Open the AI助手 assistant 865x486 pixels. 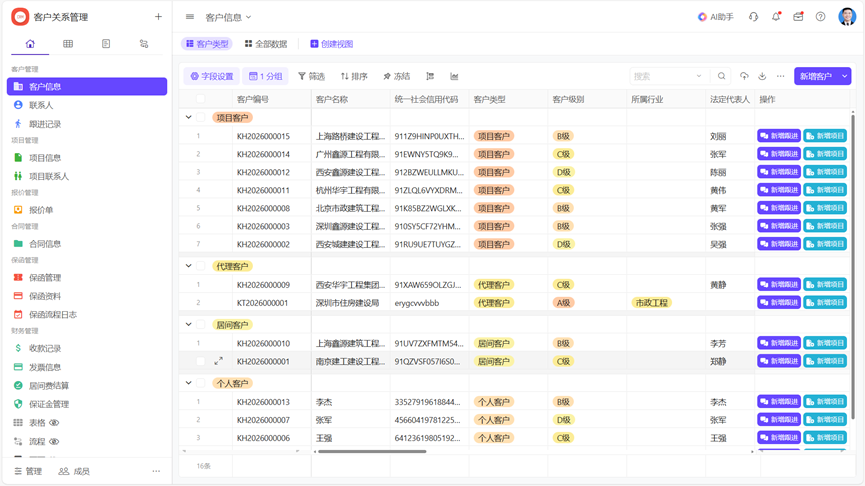pos(715,17)
